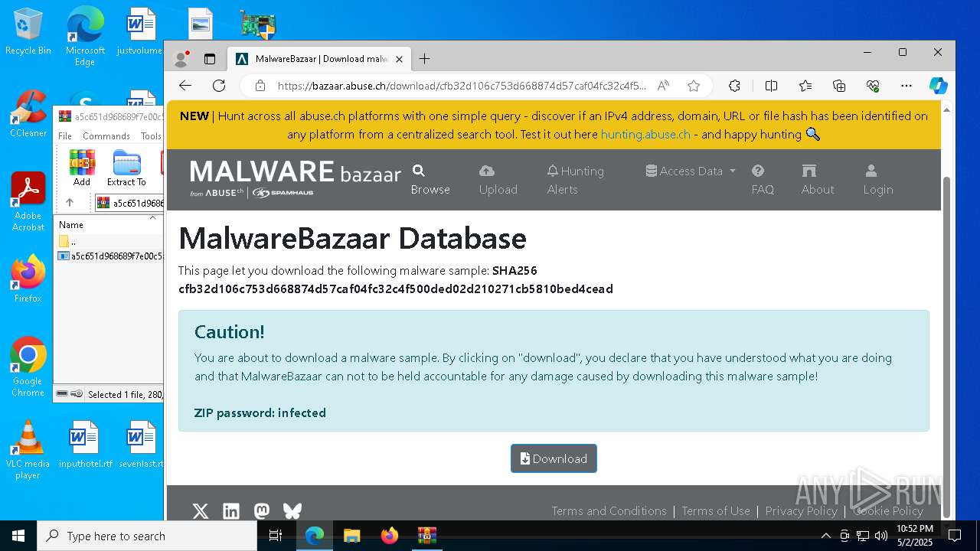The width and height of the screenshot is (980, 551).
Task: Go up one folder in WinRAR
Action: point(70,203)
